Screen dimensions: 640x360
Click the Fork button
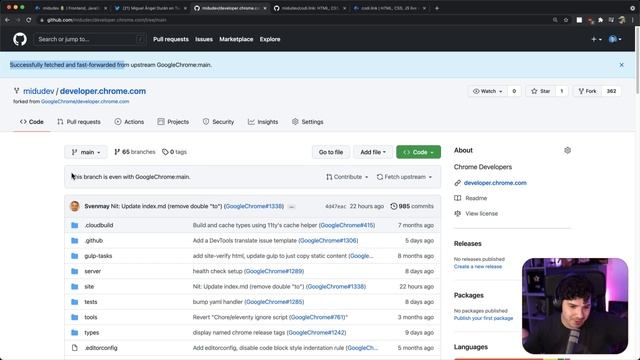(587, 91)
